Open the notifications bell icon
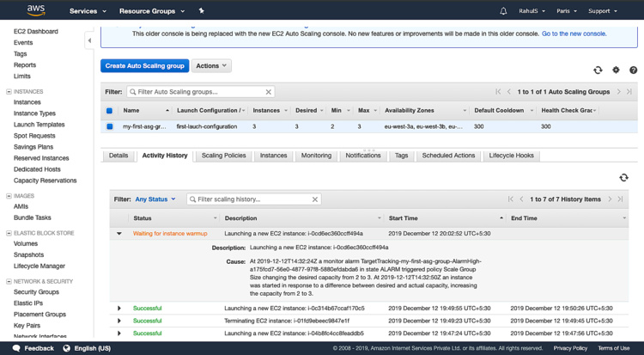Screen dimensions: 644x355 pyautogui.click(x=503, y=11)
